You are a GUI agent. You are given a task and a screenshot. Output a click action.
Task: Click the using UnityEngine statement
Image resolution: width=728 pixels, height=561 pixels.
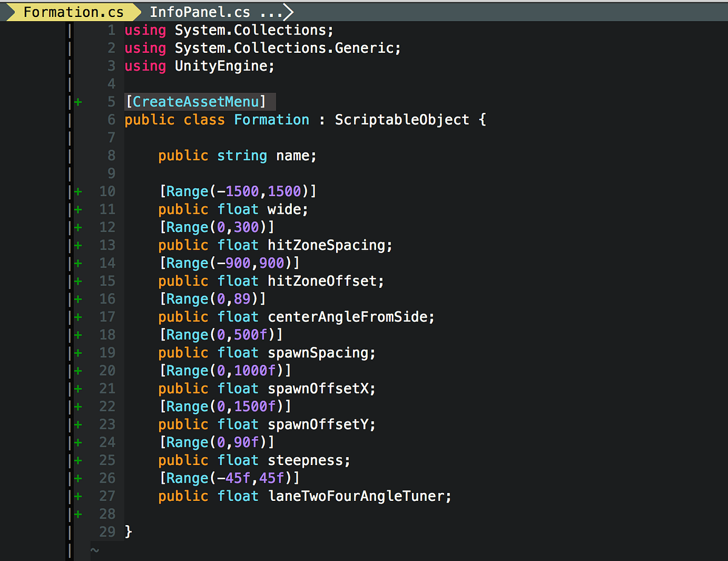200,66
